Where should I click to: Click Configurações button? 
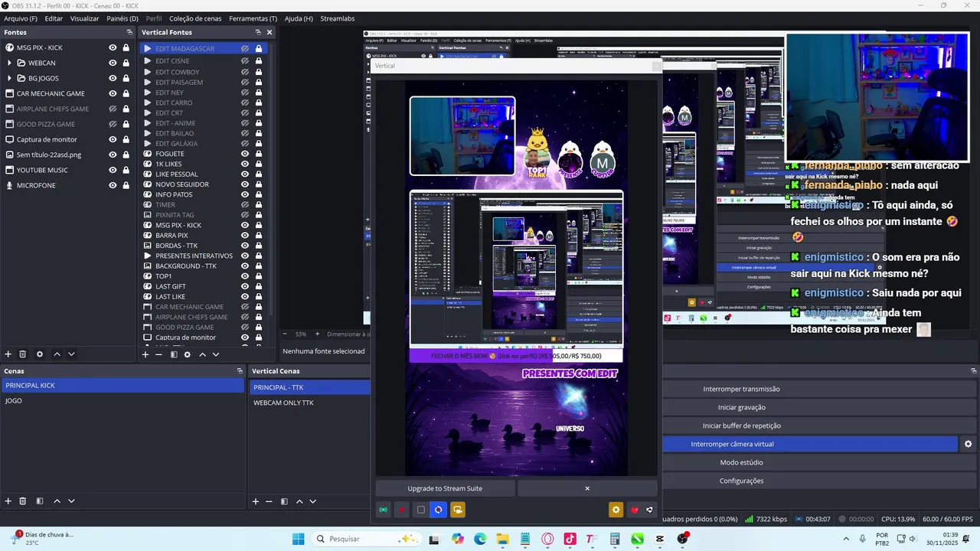741,481
